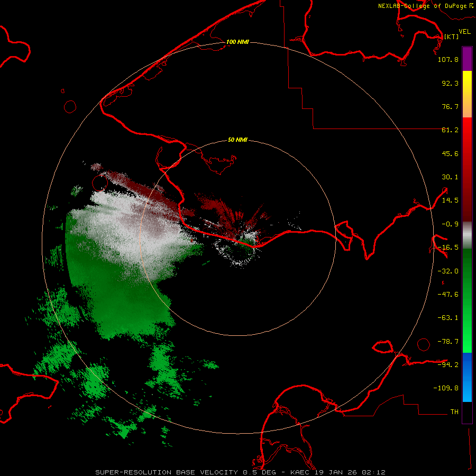Click the 30.1 legend value

(x=450, y=177)
